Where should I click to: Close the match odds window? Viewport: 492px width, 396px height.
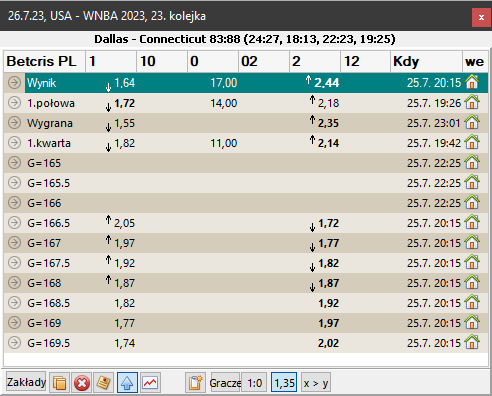[x=481, y=17]
